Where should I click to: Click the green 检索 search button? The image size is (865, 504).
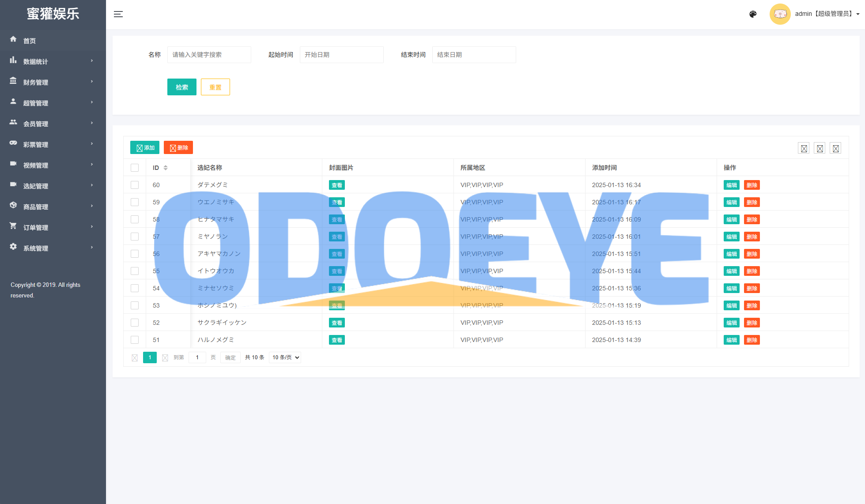[x=182, y=87]
